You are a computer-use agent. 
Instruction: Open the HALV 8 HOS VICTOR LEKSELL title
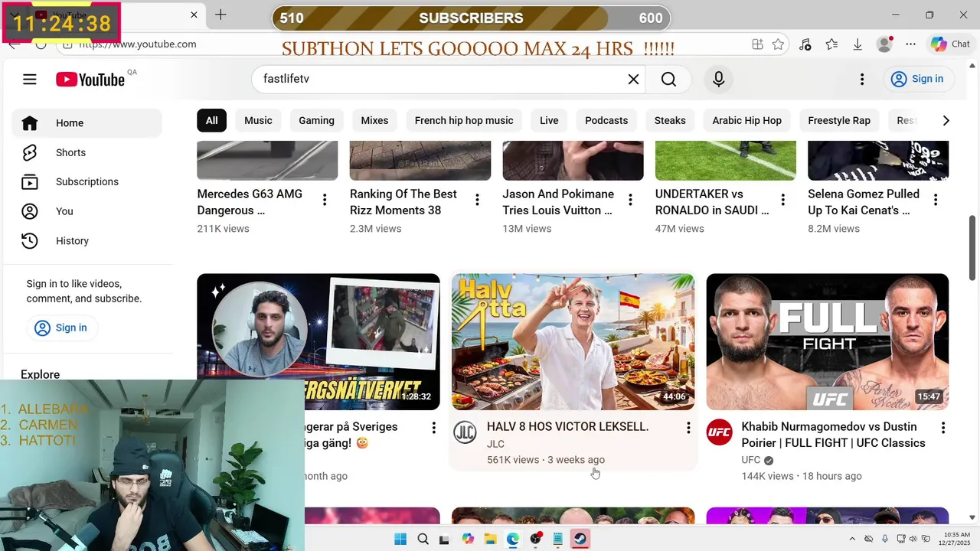[567, 426]
